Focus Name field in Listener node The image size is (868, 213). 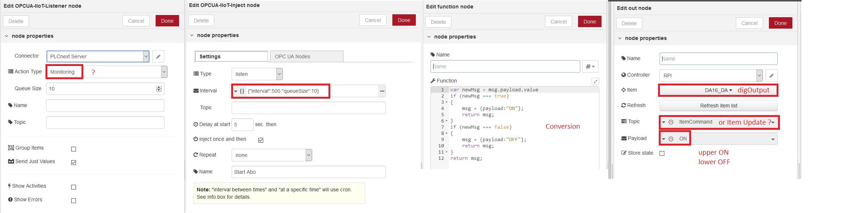coord(105,106)
